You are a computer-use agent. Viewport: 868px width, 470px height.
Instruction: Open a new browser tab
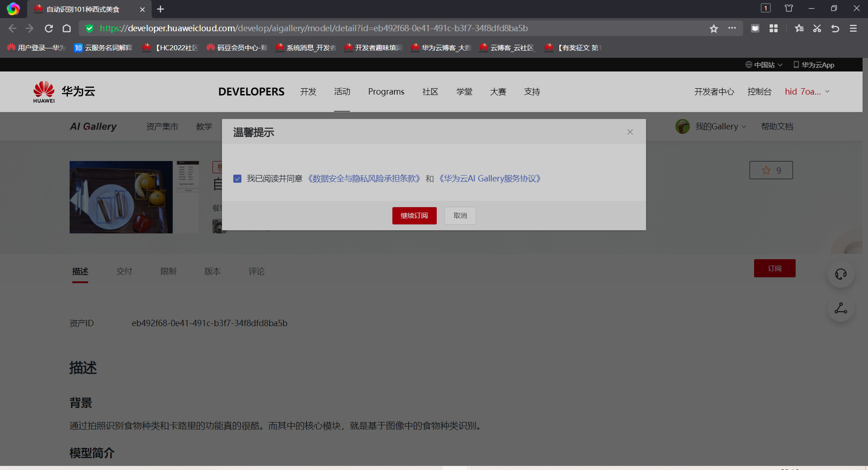point(160,9)
